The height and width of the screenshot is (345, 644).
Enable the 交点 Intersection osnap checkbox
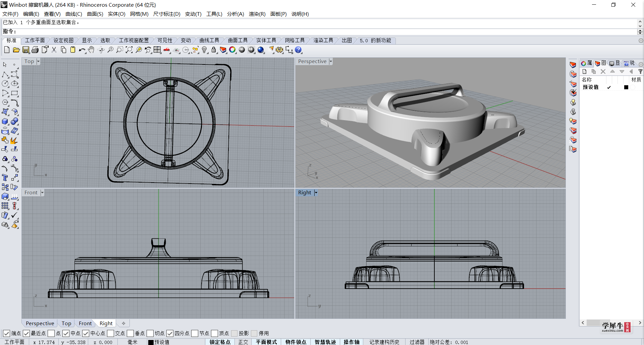[x=110, y=333]
